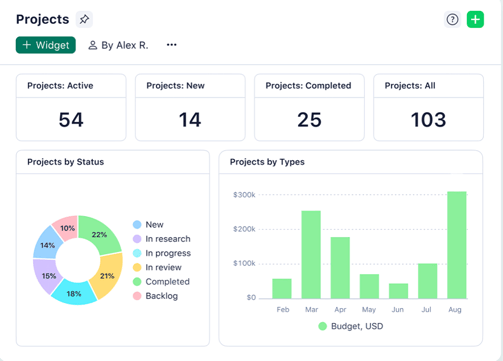Add a new Widget
This screenshot has width=503, height=361.
(x=46, y=45)
